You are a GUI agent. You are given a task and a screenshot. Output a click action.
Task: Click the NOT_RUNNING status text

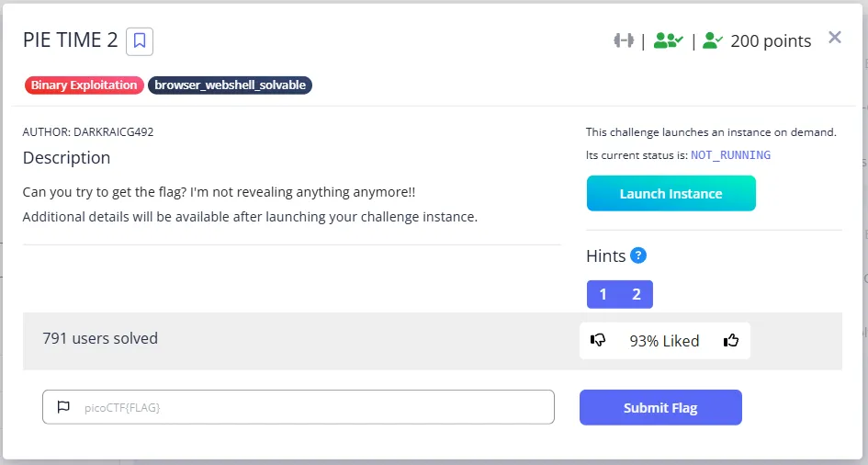pos(731,155)
